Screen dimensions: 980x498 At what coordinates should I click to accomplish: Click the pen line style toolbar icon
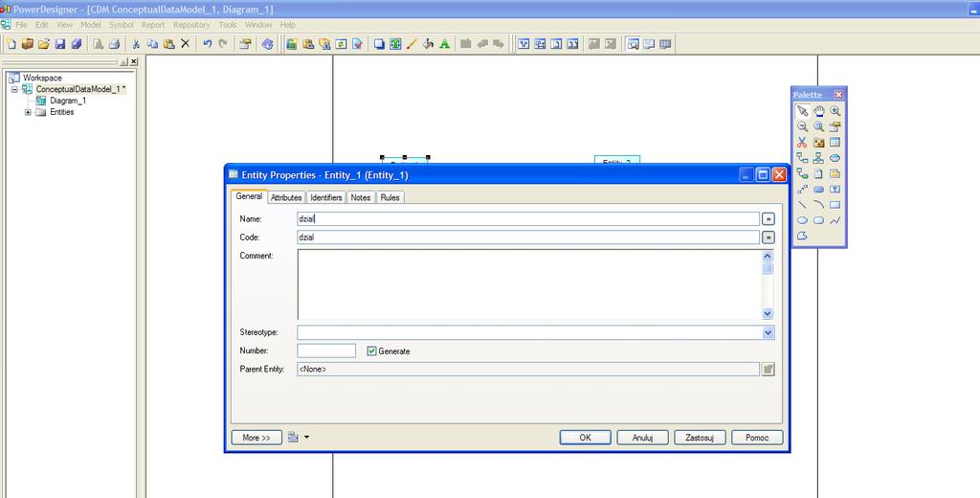pyautogui.click(x=412, y=44)
